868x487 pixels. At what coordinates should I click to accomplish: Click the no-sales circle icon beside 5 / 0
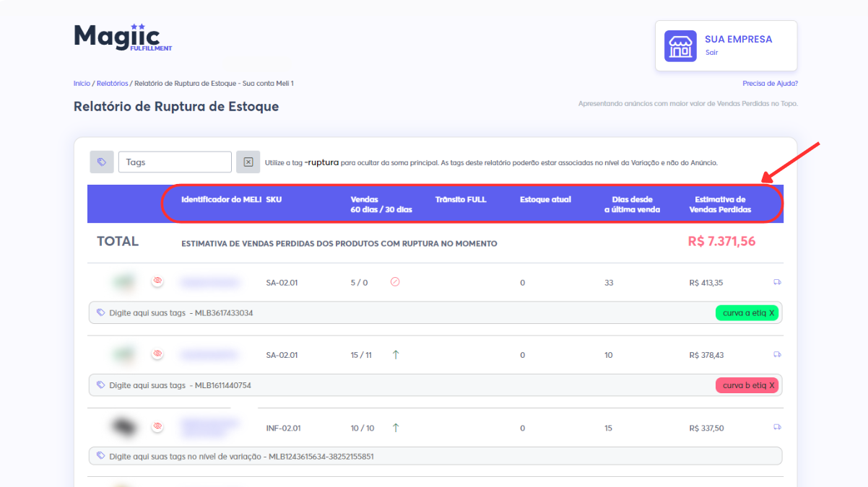(395, 282)
